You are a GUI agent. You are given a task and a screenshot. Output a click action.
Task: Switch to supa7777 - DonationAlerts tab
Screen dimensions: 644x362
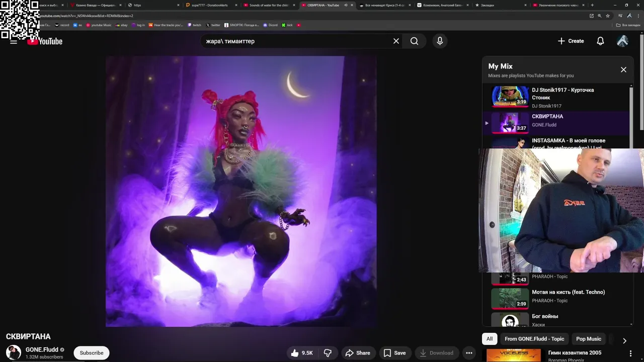tap(210, 5)
